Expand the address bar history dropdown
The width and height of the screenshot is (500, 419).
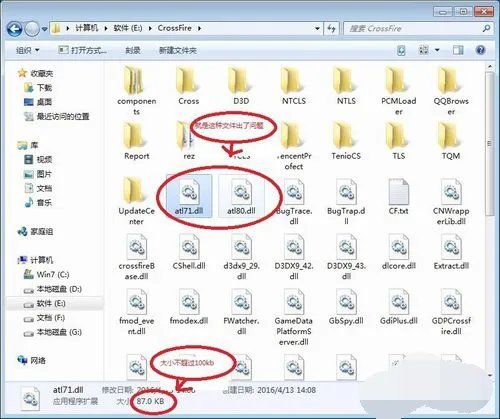point(317,29)
